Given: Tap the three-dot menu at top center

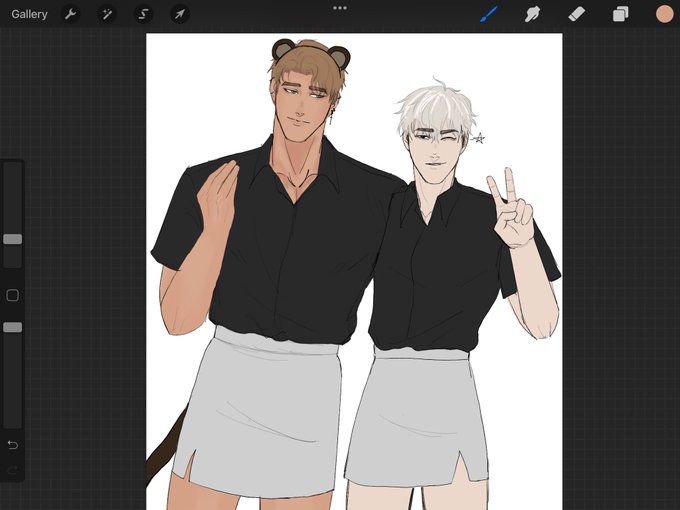Looking at the screenshot, I should (340, 8).
